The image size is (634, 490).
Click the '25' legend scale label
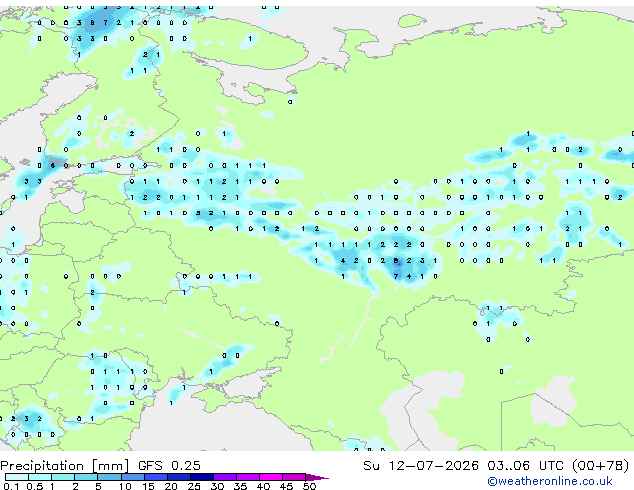[x=194, y=486]
